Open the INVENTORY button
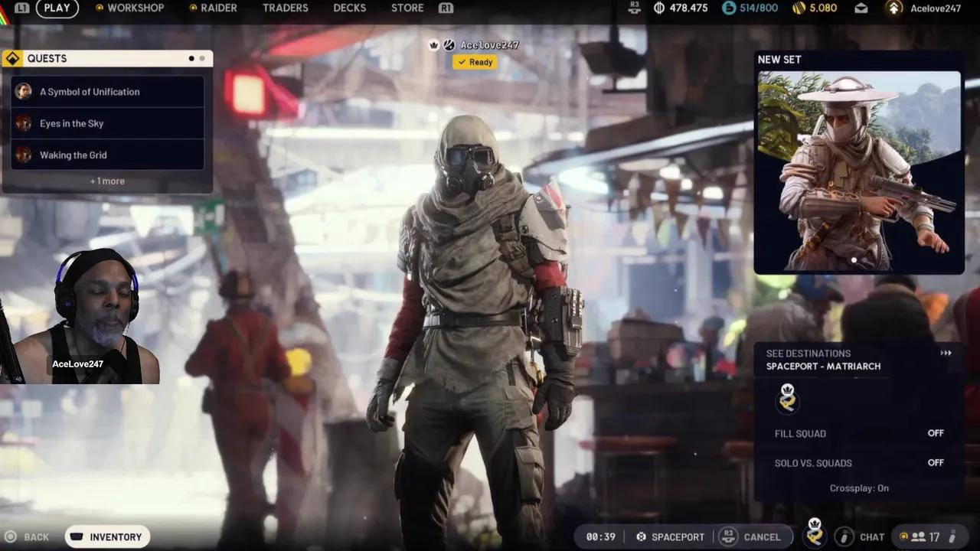This screenshot has width=980, height=551. tap(107, 537)
